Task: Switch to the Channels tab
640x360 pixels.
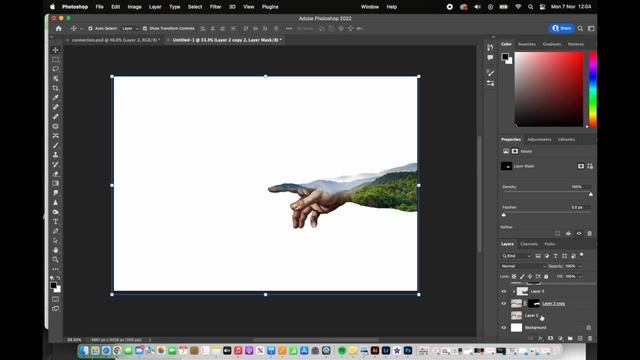Action: [529, 244]
